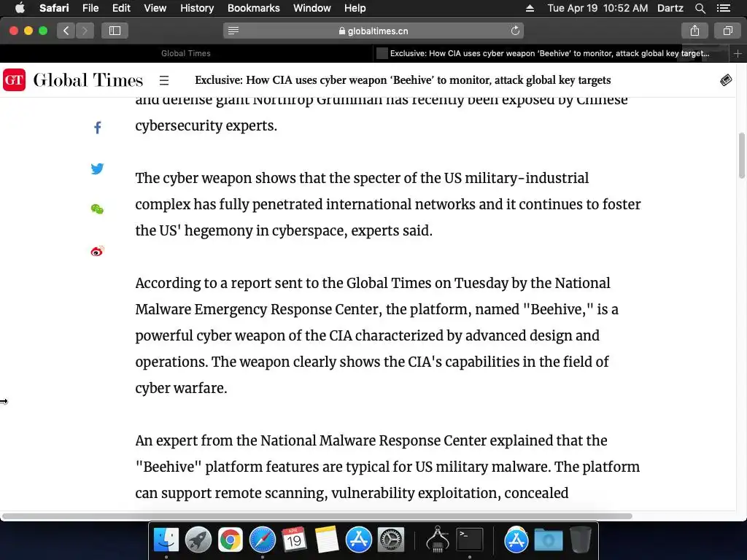Click the horizontal scrollbar at page bottom
Viewport: 747px width, 560px height.
[x=317, y=516]
